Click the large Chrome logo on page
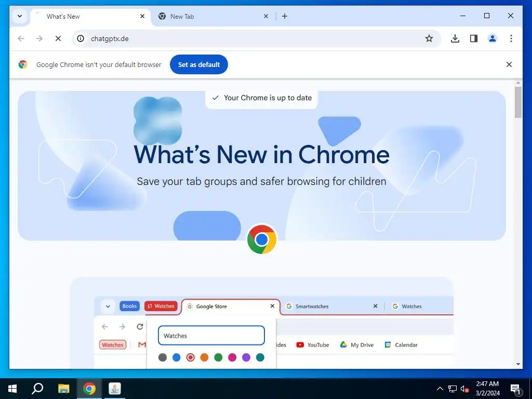The width and height of the screenshot is (532, 399). [262, 239]
